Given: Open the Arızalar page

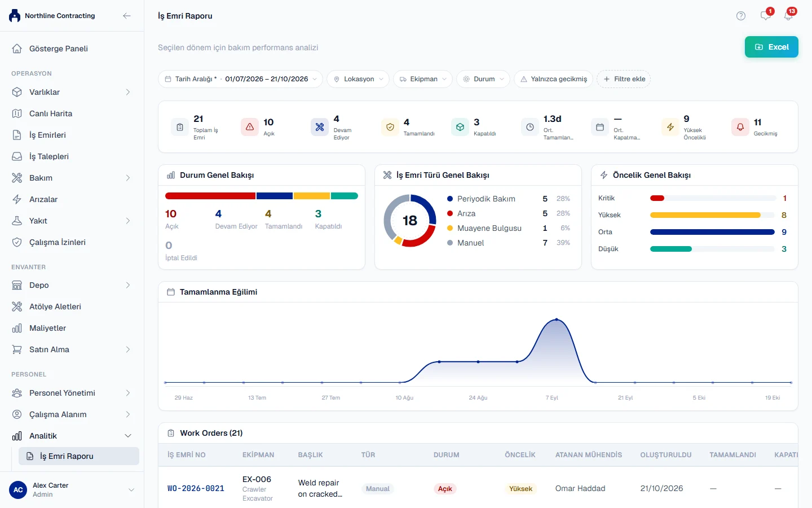Looking at the screenshot, I should [72, 199].
